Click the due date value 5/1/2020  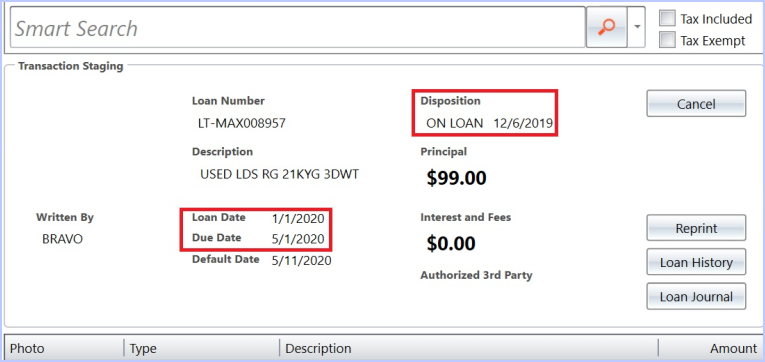pyautogui.click(x=298, y=239)
